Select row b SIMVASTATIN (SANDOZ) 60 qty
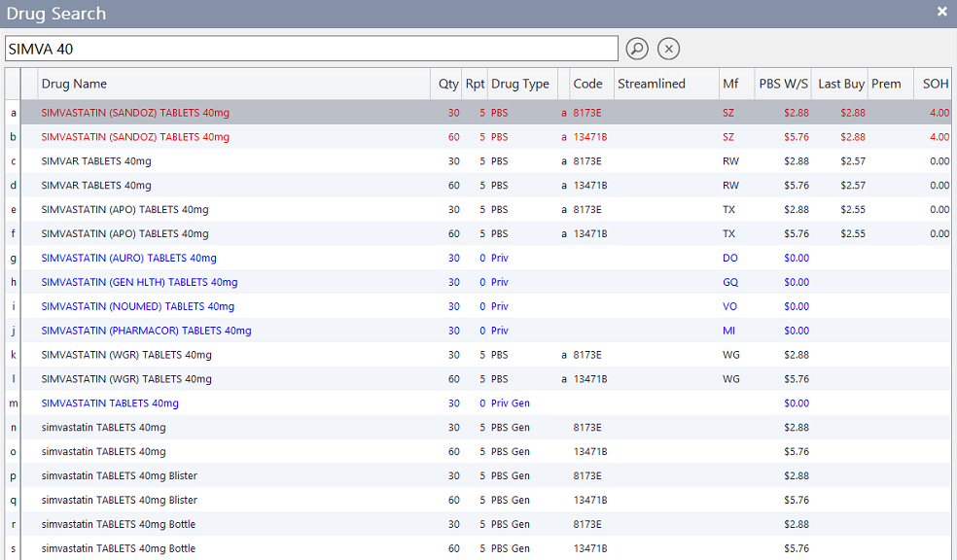This screenshot has width=957, height=560. tap(478, 137)
